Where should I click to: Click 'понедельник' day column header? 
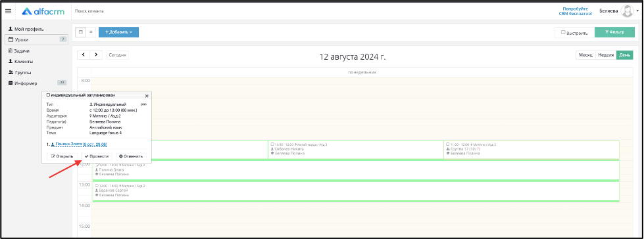(362, 72)
